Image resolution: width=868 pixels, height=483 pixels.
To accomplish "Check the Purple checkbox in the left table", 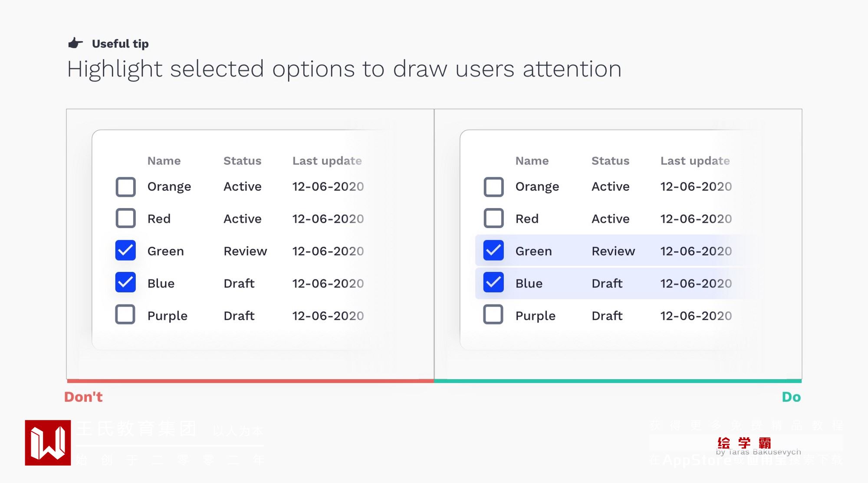I will (x=125, y=314).
